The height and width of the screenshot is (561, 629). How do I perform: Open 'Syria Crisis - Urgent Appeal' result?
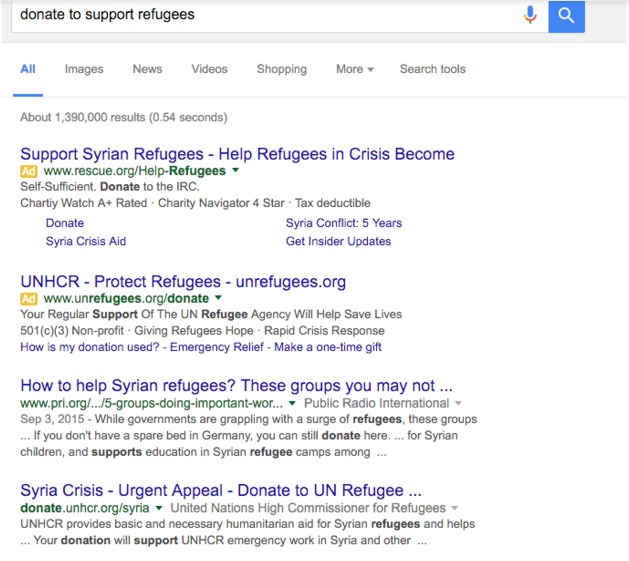coord(221,490)
